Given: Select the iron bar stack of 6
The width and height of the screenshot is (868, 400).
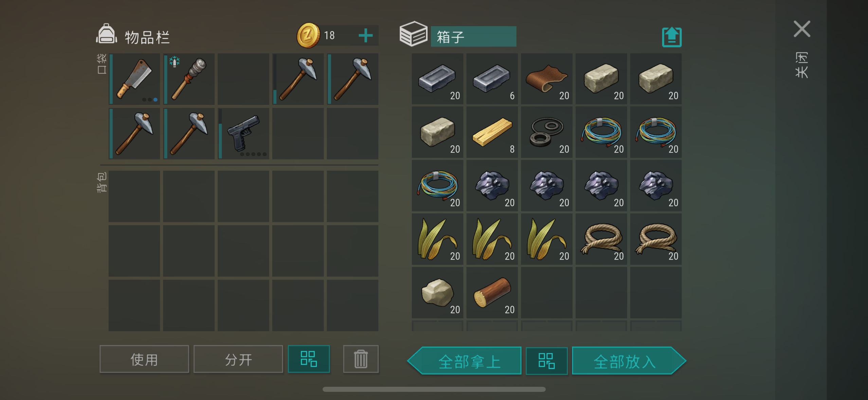Looking at the screenshot, I should [492, 79].
